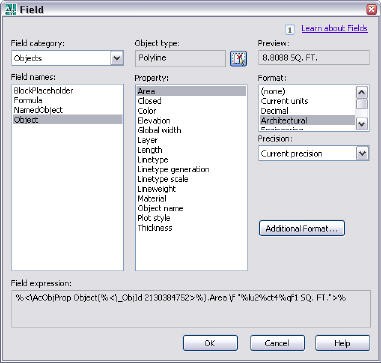Viewport: 381px width, 363px height.
Task: Open Help for the Field dialog
Action: tap(342, 343)
